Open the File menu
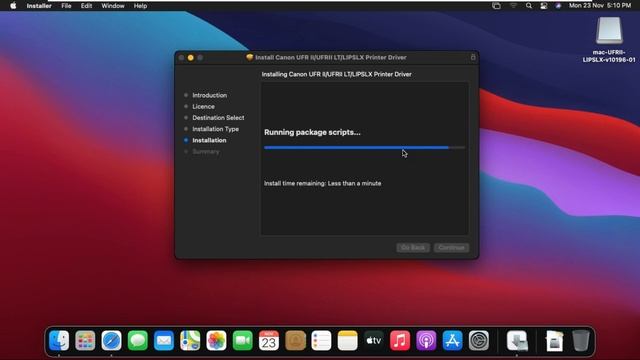The height and width of the screenshot is (360, 640). pyautogui.click(x=66, y=6)
